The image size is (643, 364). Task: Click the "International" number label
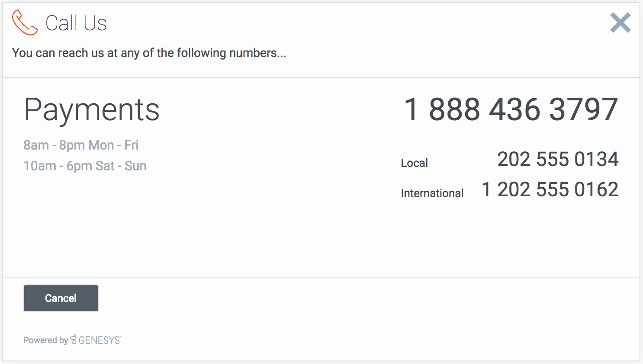point(432,193)
